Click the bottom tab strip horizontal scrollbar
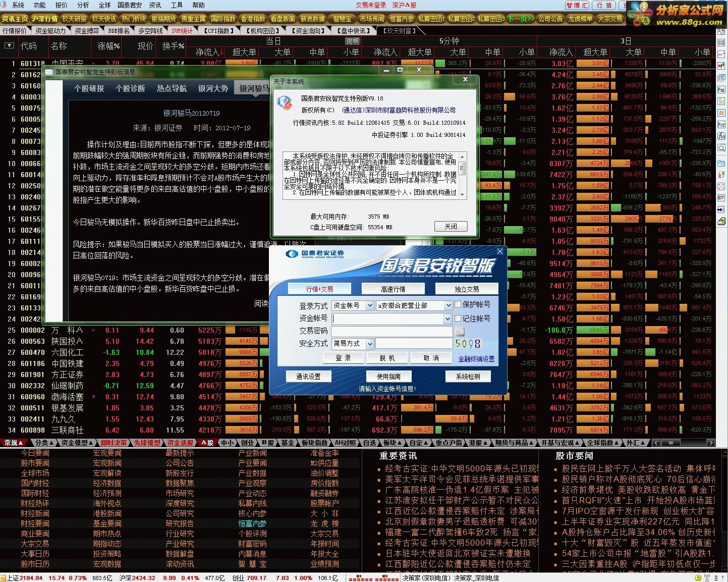The height and width of the screenshot is (582, 728). coord(683,443)
